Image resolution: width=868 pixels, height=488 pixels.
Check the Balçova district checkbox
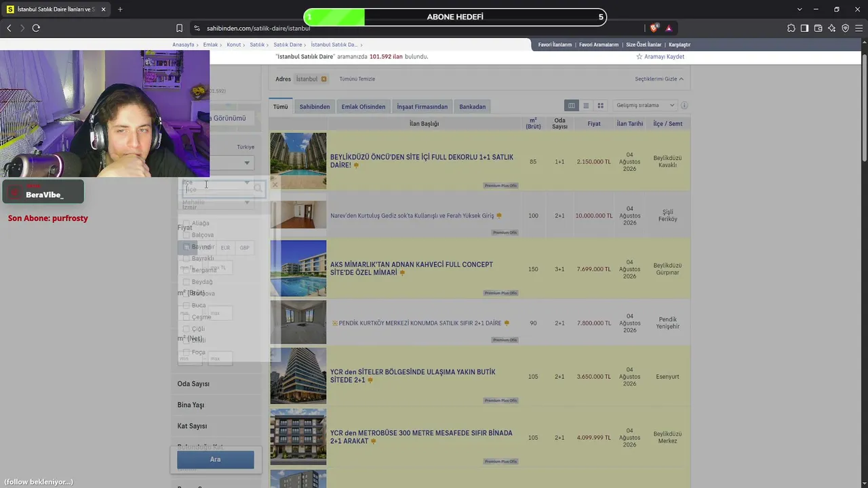(187, 235)
